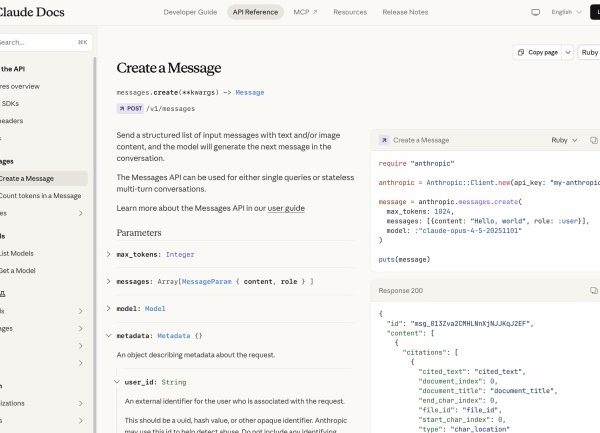Open the user guide link
600x433 pixels.
(286, 208)
